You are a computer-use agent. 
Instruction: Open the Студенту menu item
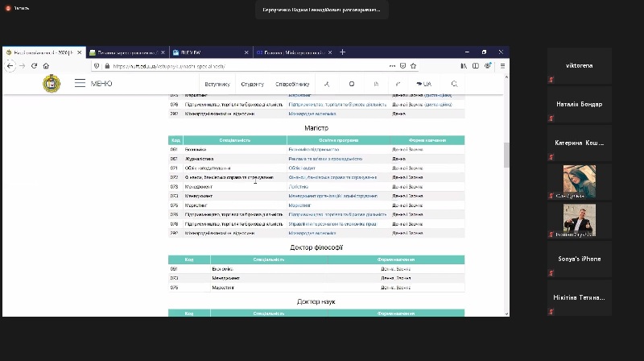pyautogui.click(x=252, y=84)
